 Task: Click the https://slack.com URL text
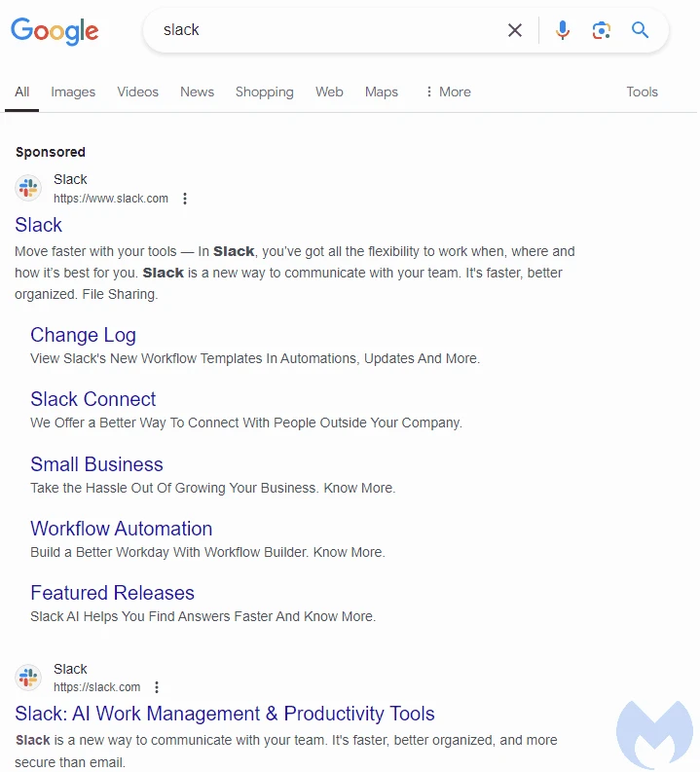click(97, 687)
